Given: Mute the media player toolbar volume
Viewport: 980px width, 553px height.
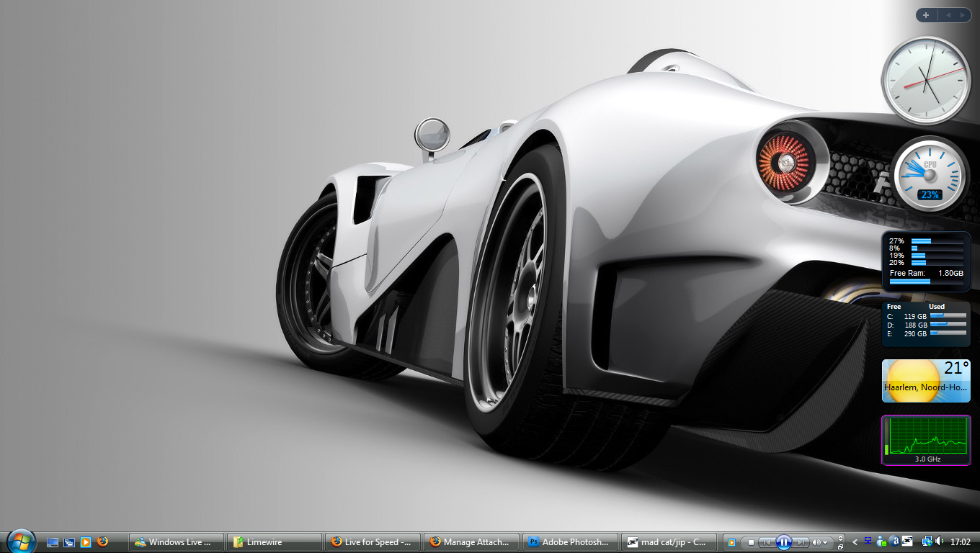Looking at the screenshot, I should (816, 542).
